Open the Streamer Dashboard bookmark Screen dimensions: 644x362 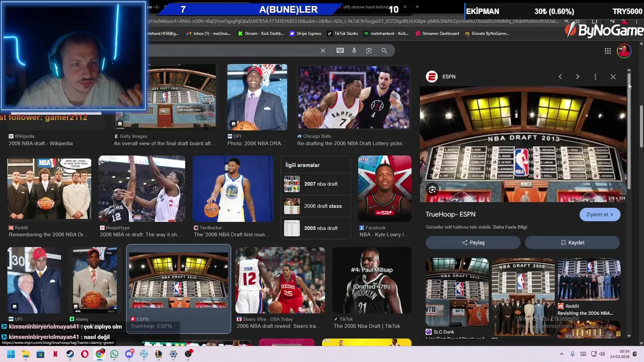[437, 34]
